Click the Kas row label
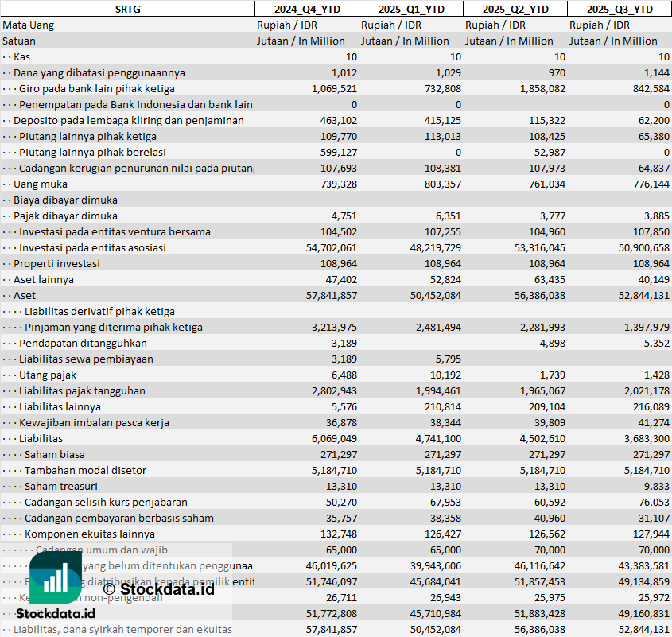This screenshot has width=672, height=637. pos(22,56)
